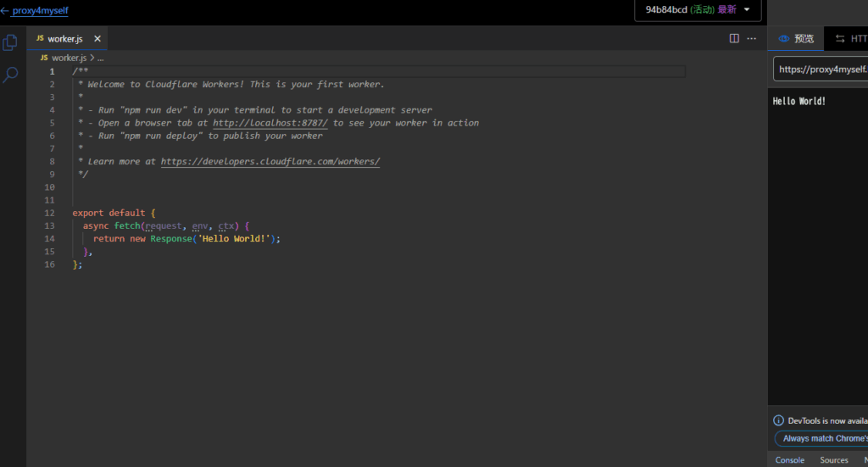Click the proxy4myself link
This screenshot has height=467, width=868.
tap(40, 11)
